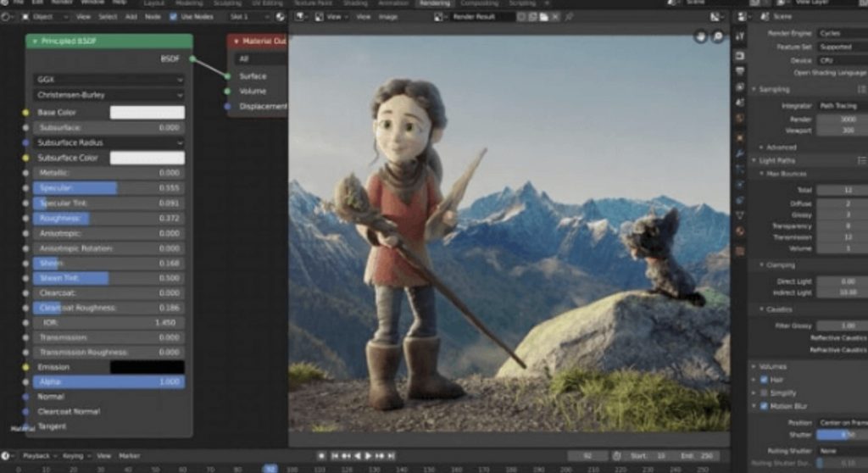Click the Light Paths presets list icon

[x=861, y=160]
